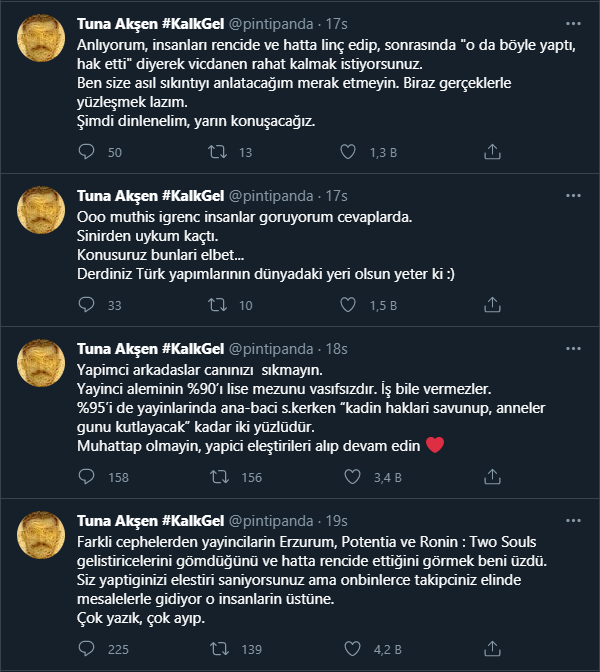Viewport: 600px width, 672px height.
Task: Reply to the tweet with 50 replies
Action: 86,152
